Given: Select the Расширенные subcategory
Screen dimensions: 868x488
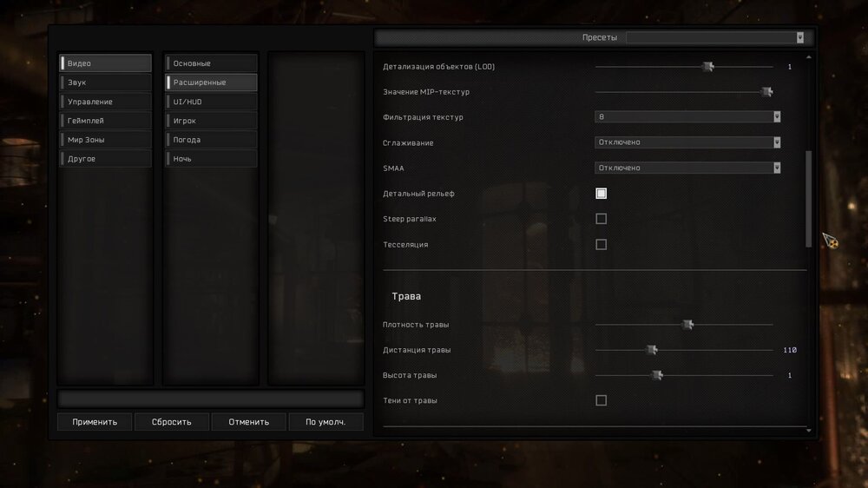Looking at the screenshot, I should [211, 82].
